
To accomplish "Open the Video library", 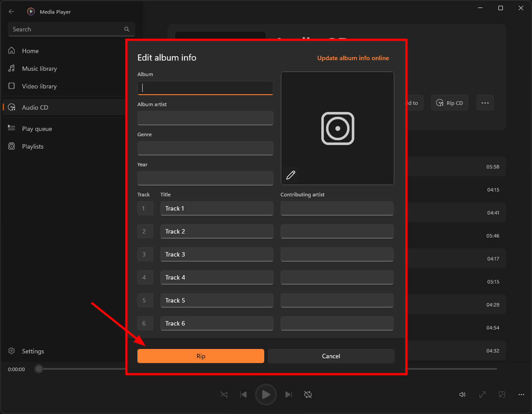I will [40, 86].
